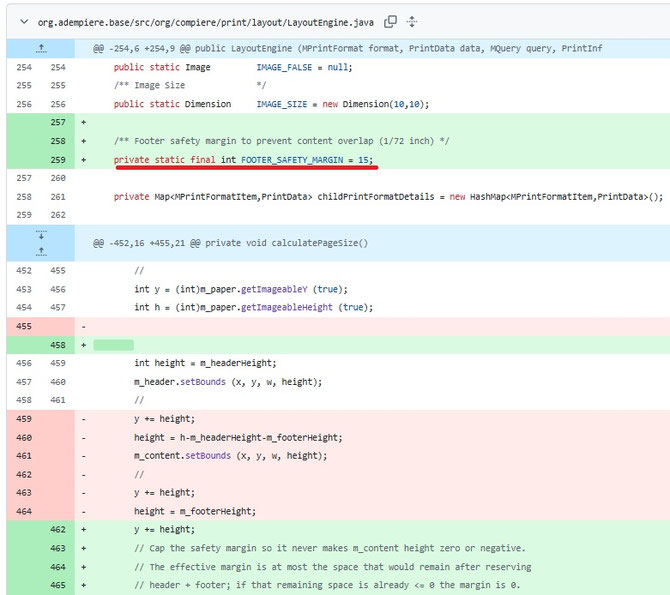Click the childPrintFormatDetails declaration line
This screenshot has width=670, height=595.
[388, 197]
